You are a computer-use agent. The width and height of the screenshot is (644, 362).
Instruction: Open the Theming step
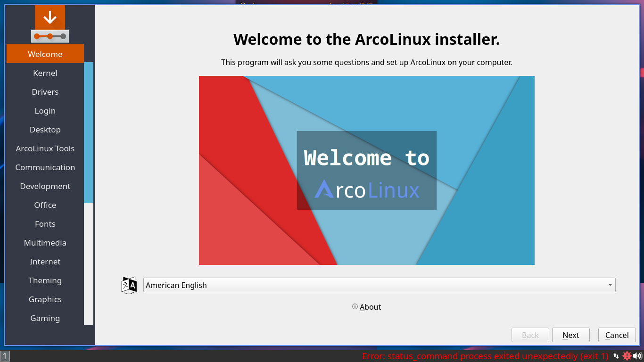click(x=45, y=280)
